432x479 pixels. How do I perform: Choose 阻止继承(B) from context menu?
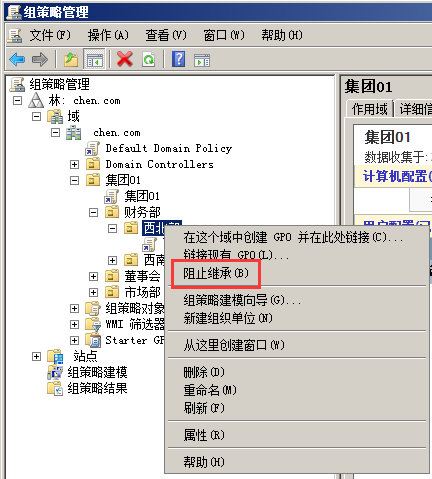216,274
